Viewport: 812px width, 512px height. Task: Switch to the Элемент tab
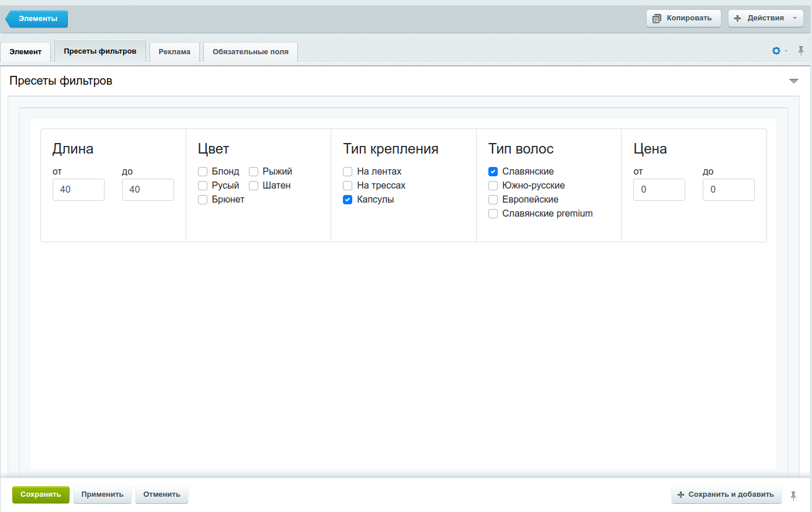pyautogui.click(x=26, y=52)
